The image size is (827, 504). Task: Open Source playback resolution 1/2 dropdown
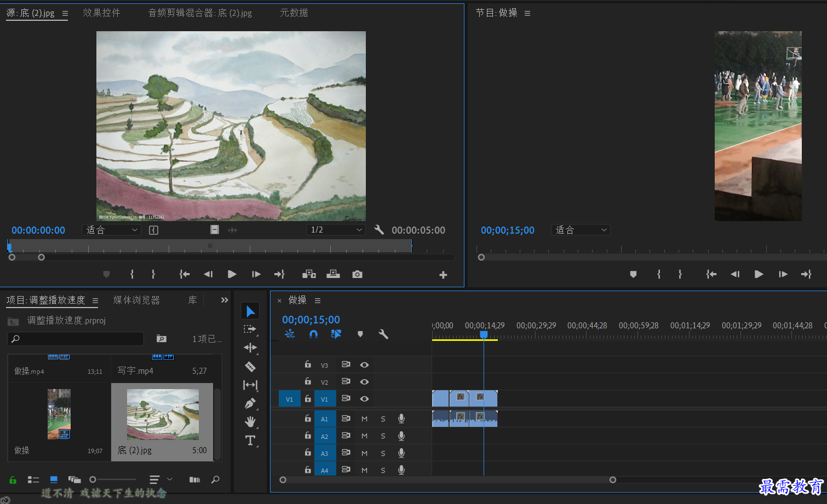click(336, 230)
